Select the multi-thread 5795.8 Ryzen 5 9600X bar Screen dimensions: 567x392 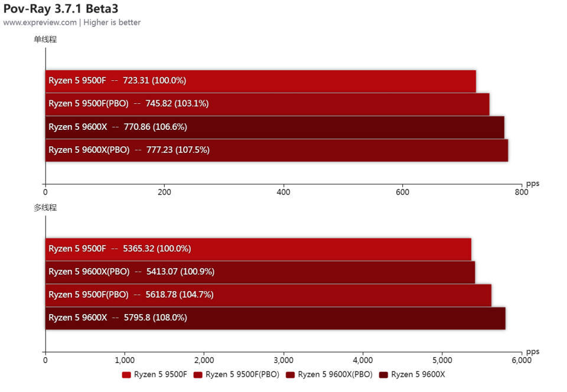coord(276,318)
